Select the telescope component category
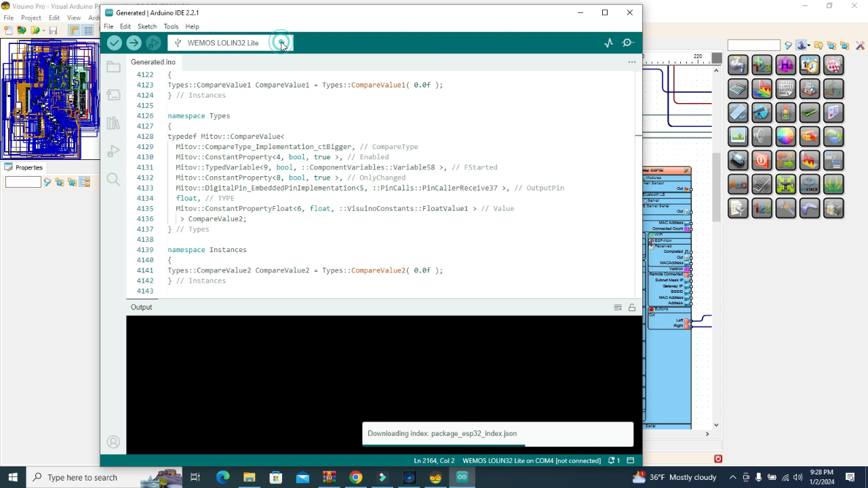Screen dimensions: 868x488 click(x=762, y=112)
